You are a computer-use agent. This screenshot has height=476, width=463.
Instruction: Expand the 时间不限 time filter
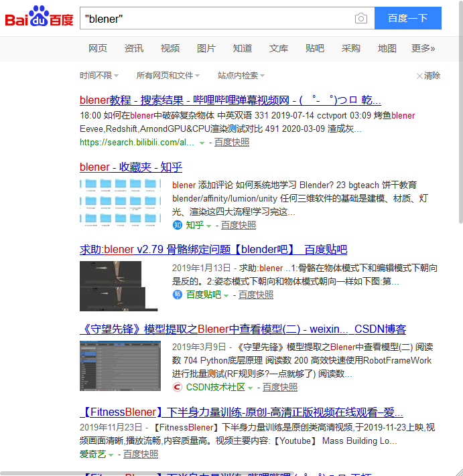[99, 75]
